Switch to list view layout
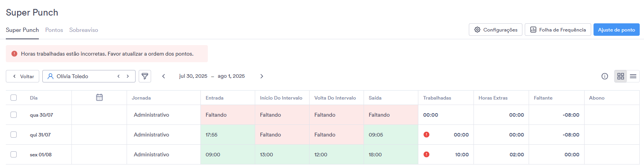 633,76
